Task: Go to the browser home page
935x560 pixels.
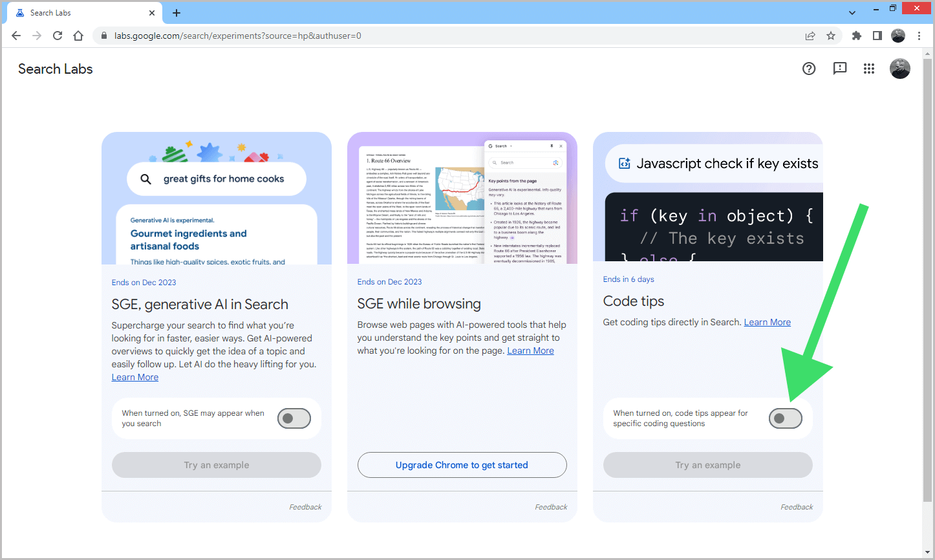Action: pyautogui.click(x=78, y=36)
